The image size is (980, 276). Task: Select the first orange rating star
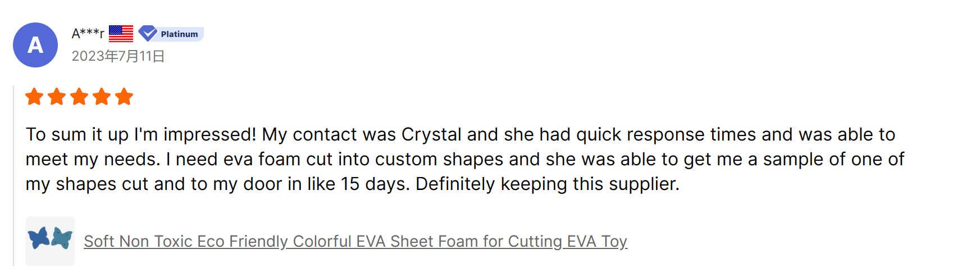tap(34, 97)
